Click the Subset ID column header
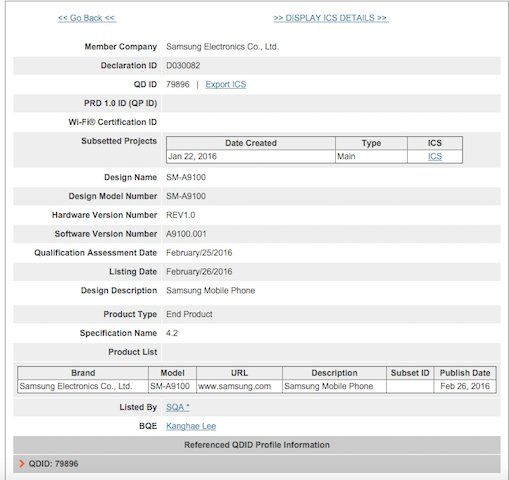This screenshot has width=509, height=480. pos(410,373)
